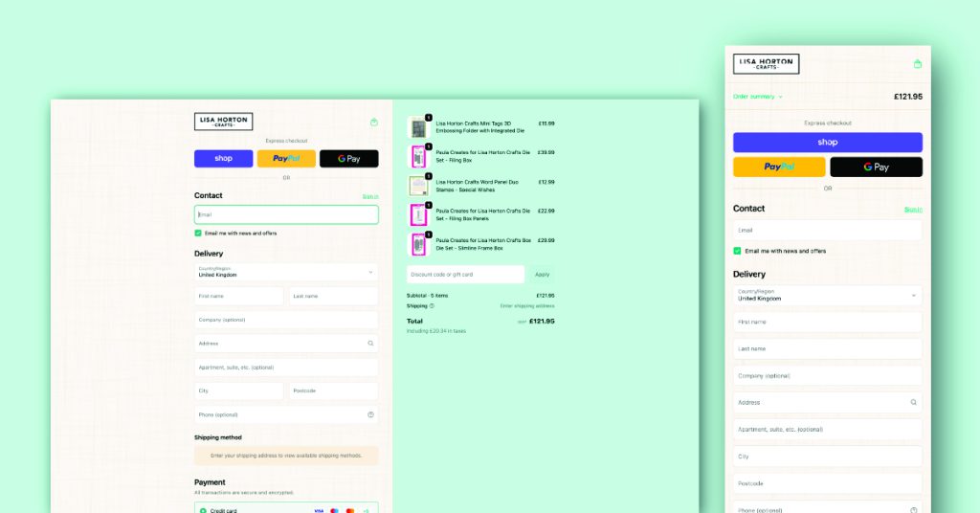Viewport: 980px width, 513px height.
Task: Toggle email news checkbox in mobile checkout
Action: coord(737,251)
